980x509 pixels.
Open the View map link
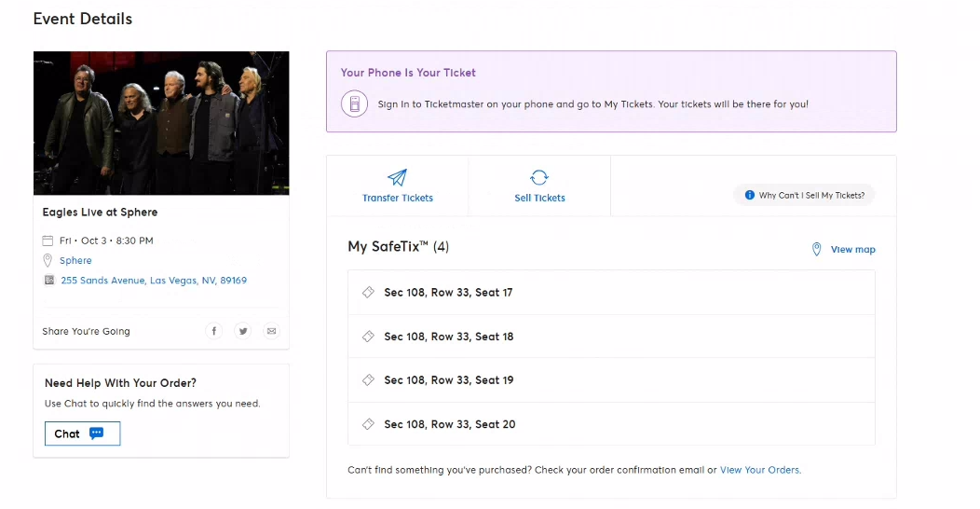(x=852, y=250)
